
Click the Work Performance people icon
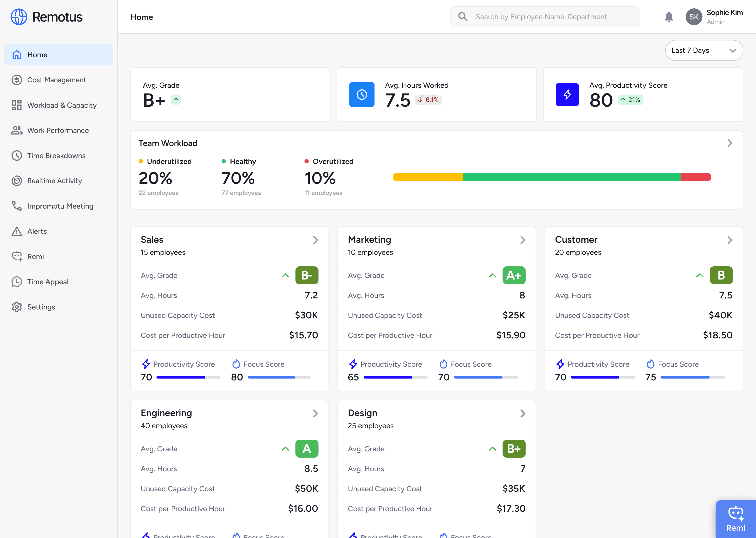[x=17, y=130]
